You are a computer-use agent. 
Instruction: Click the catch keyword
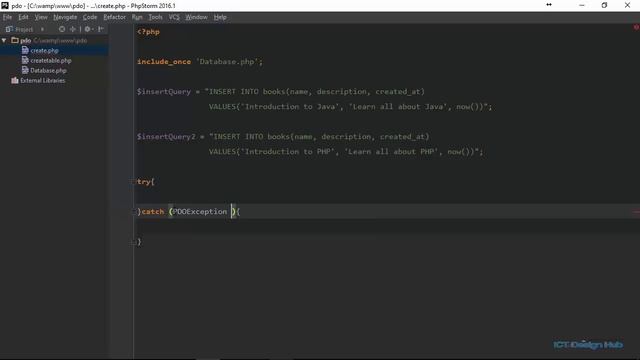(153, 211)
